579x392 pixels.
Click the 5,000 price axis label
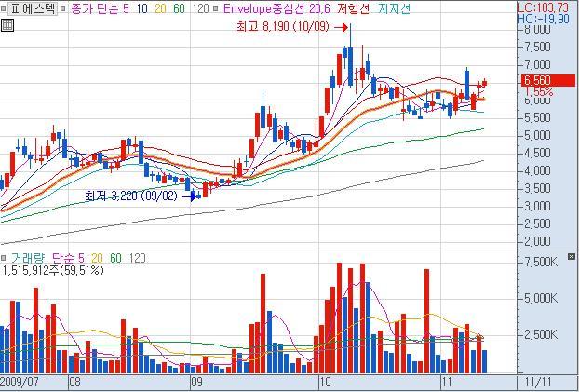tap(538, 135)
